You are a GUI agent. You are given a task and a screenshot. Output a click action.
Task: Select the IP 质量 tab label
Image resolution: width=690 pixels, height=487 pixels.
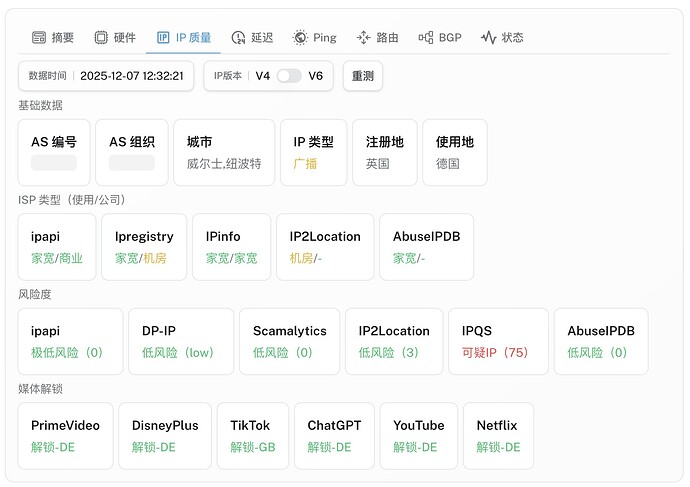(x=193, y=37)
